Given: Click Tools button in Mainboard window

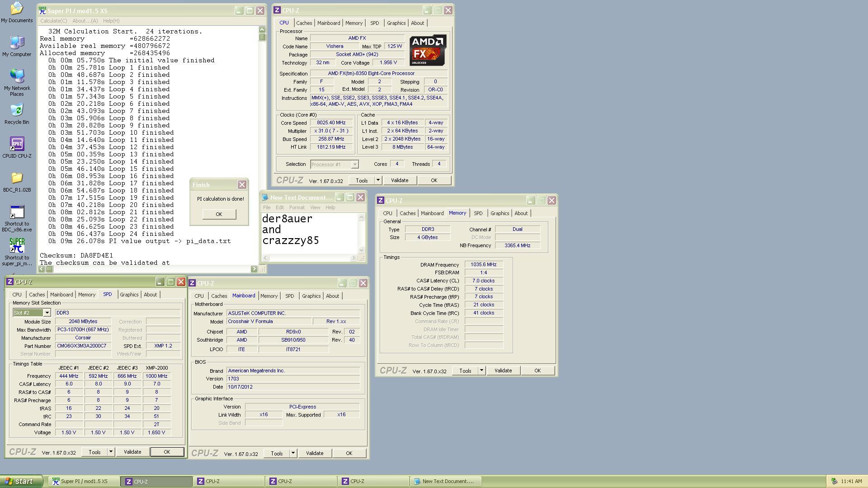Looking at the screenshot, I should 277,453.
